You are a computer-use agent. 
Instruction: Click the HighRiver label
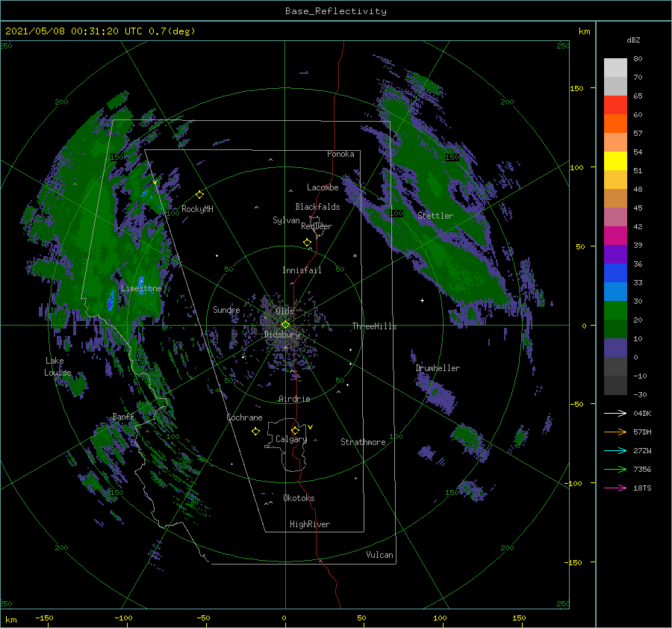[x=310, y=524]
